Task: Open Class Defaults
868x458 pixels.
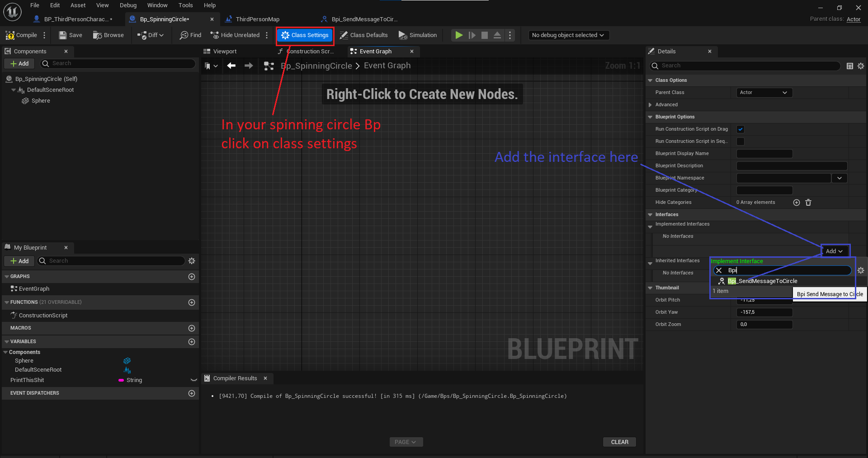Action: (364, 35)
